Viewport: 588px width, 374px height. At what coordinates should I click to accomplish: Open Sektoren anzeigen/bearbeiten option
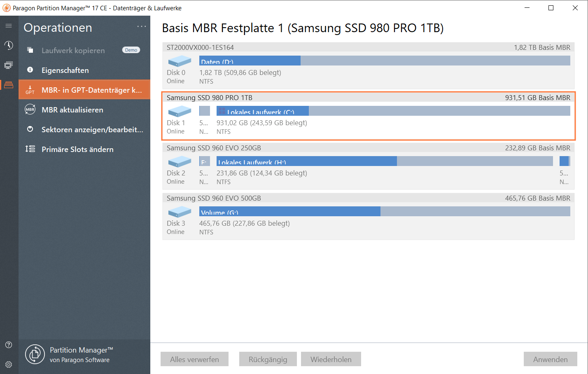[92, 130]
